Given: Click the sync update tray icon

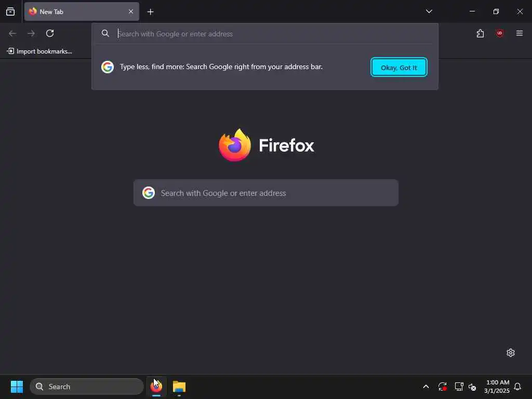Looking at the screenshot, I should pos(442,387).
